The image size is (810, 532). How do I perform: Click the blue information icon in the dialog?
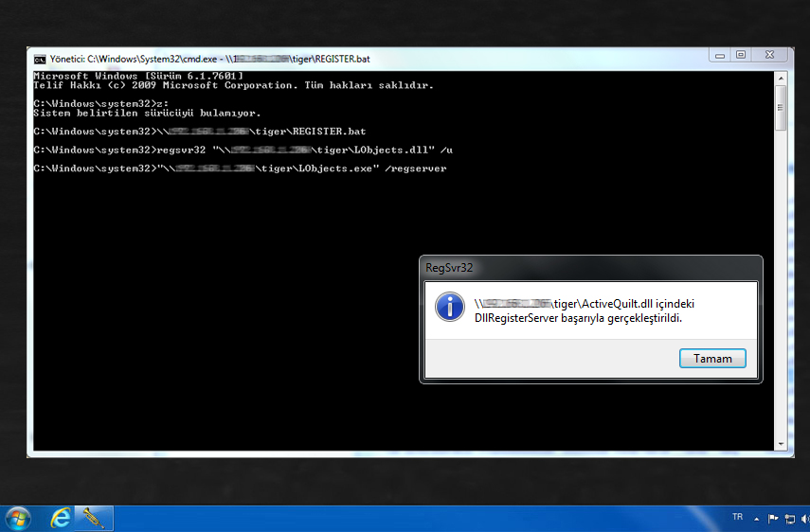[x=449, y=307]
